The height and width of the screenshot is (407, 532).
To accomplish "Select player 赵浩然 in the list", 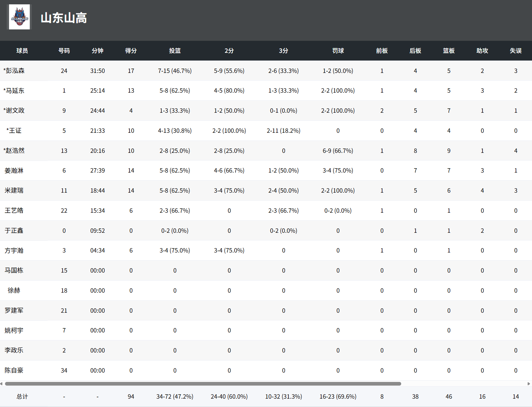I will coord(15,151).
